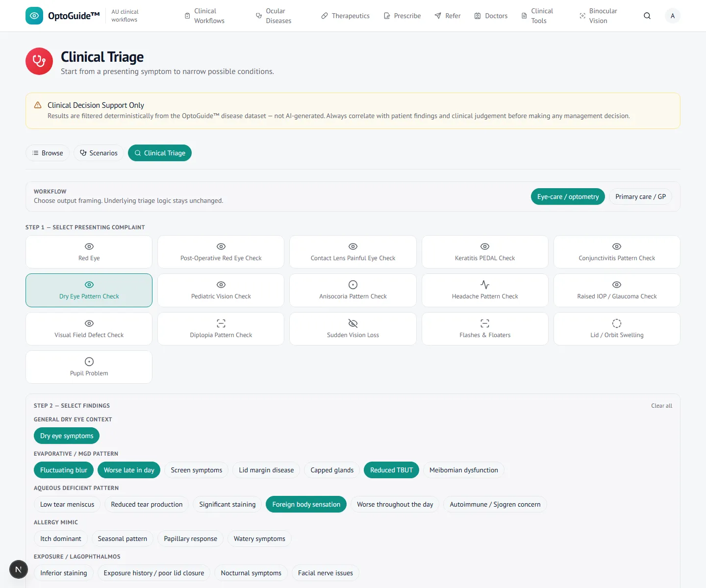Open the Clinical Workflows nav menu
This screenshot has width=706, height=588.
[205, 16]
